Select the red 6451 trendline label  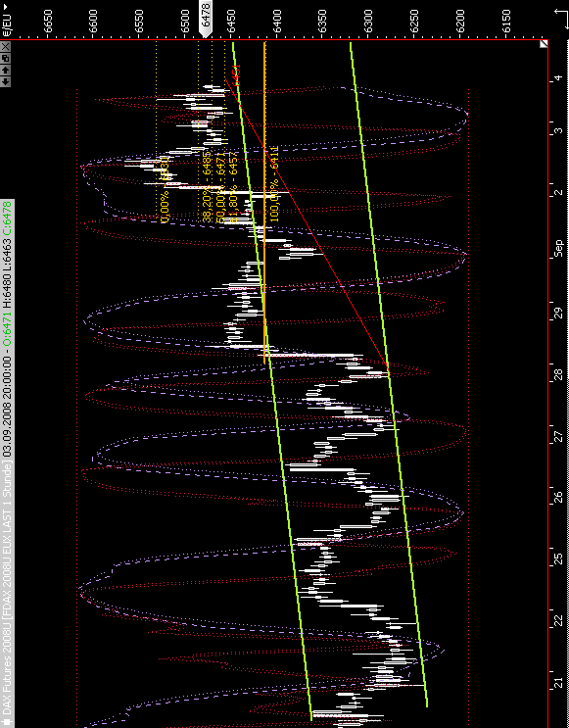(237, 75)
